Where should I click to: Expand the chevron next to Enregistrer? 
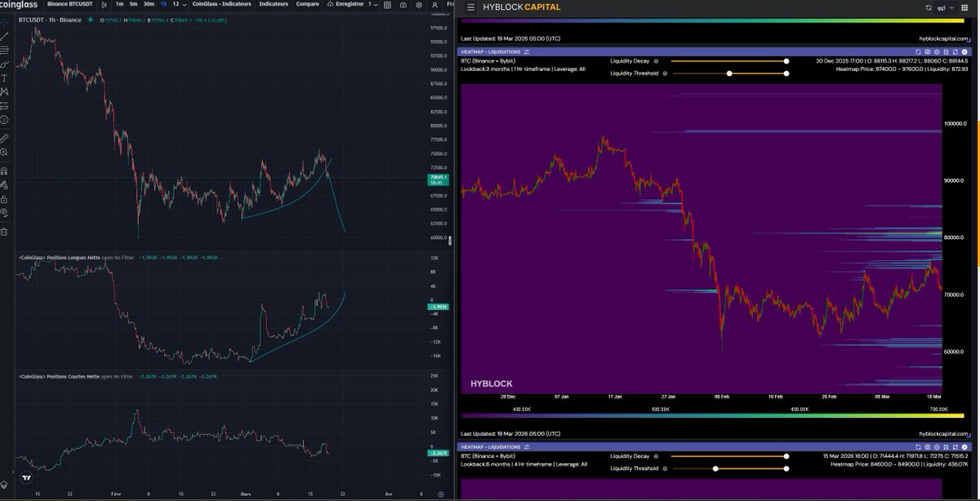[376, 5]
